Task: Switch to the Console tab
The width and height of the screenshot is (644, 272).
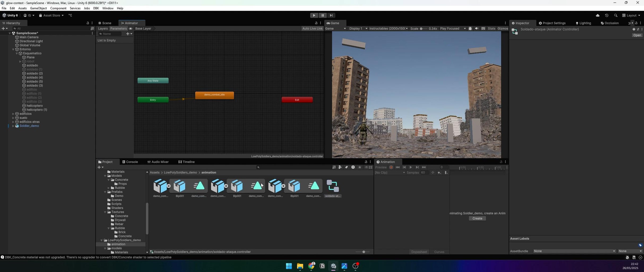Action: pos(130,162)
